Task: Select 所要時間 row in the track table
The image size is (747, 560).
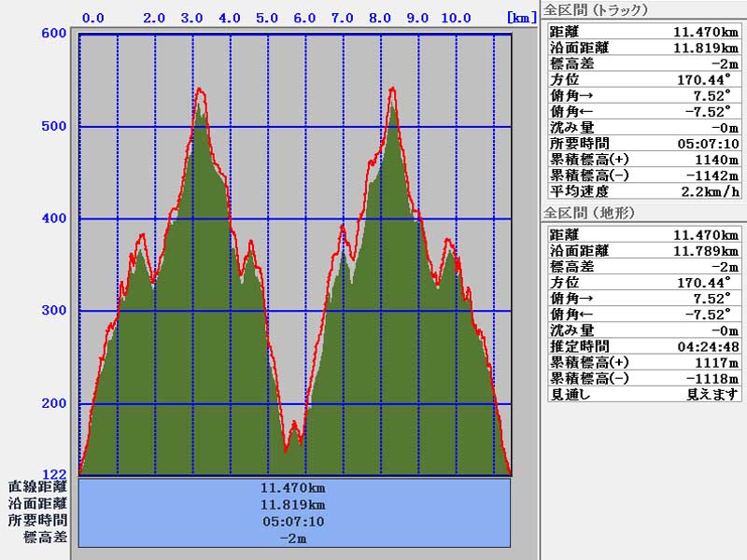Action: [643, 143]
